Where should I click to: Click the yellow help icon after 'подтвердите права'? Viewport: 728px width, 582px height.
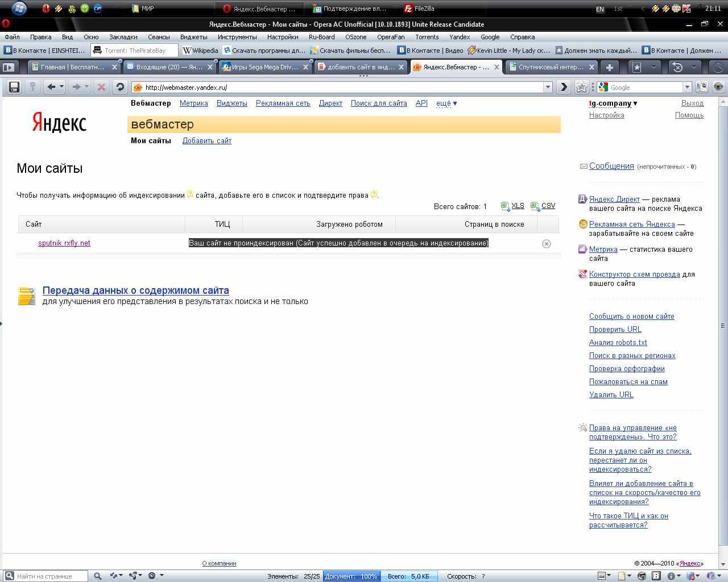[374, 194]
